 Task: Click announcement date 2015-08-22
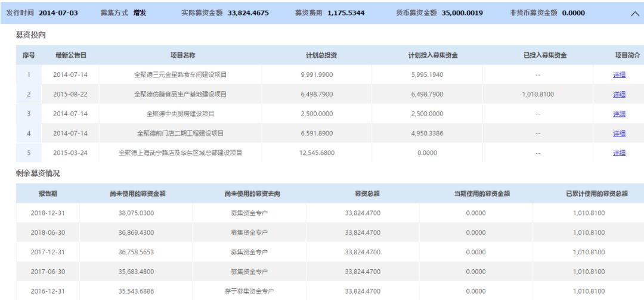70,94
